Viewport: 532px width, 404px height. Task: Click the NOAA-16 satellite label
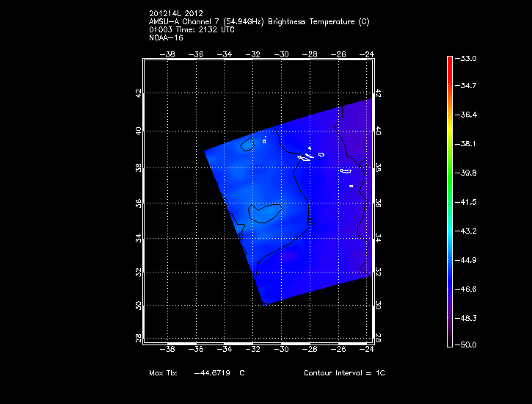[x=164, y=37]
